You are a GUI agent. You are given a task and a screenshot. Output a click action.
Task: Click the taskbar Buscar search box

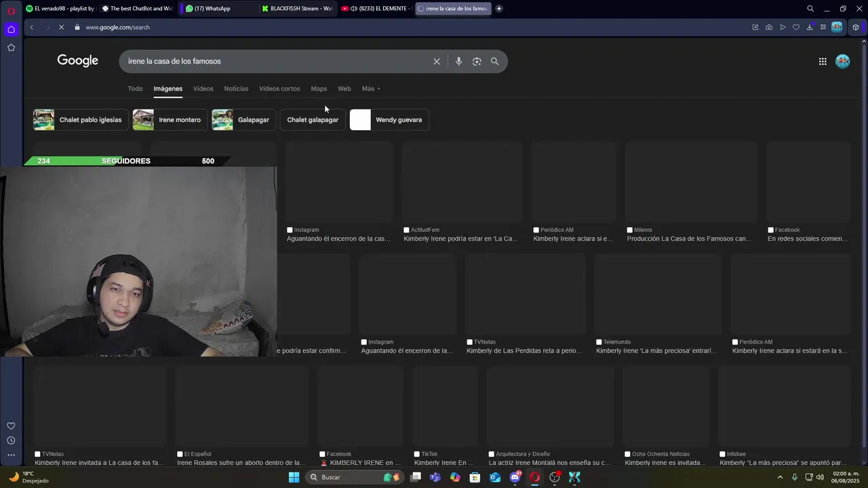[x=353, y=477]
